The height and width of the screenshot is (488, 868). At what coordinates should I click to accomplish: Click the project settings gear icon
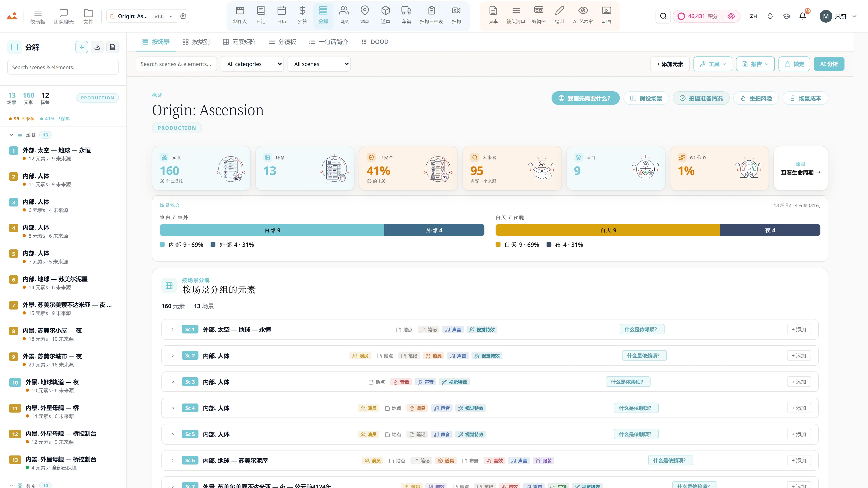pos(183,16)
